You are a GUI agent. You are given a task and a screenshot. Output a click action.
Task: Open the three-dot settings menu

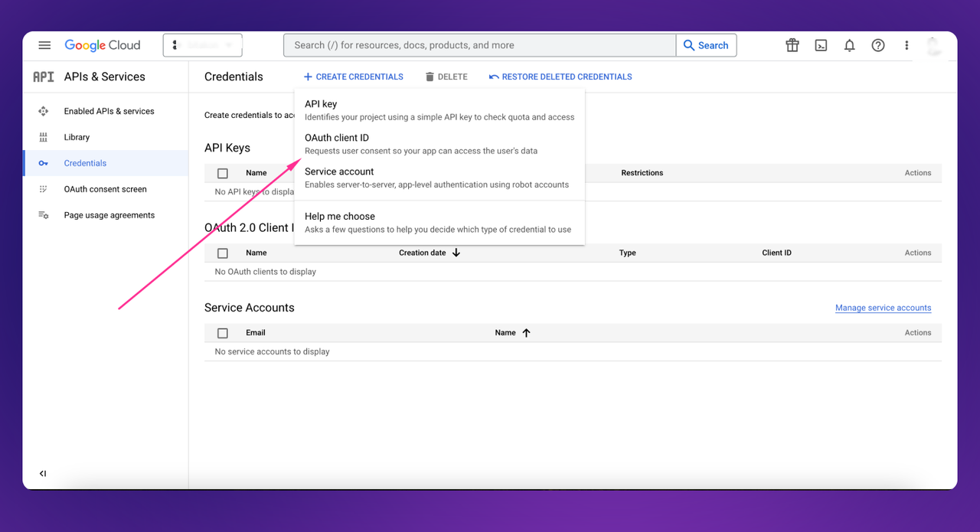pyautogui.click(x=906, y=45)
